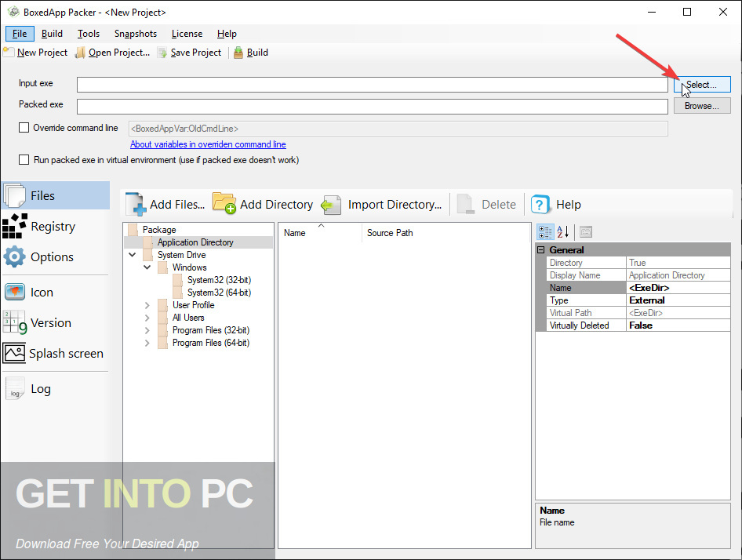Click the Open Project folder icon

click(x=81, y=53)
